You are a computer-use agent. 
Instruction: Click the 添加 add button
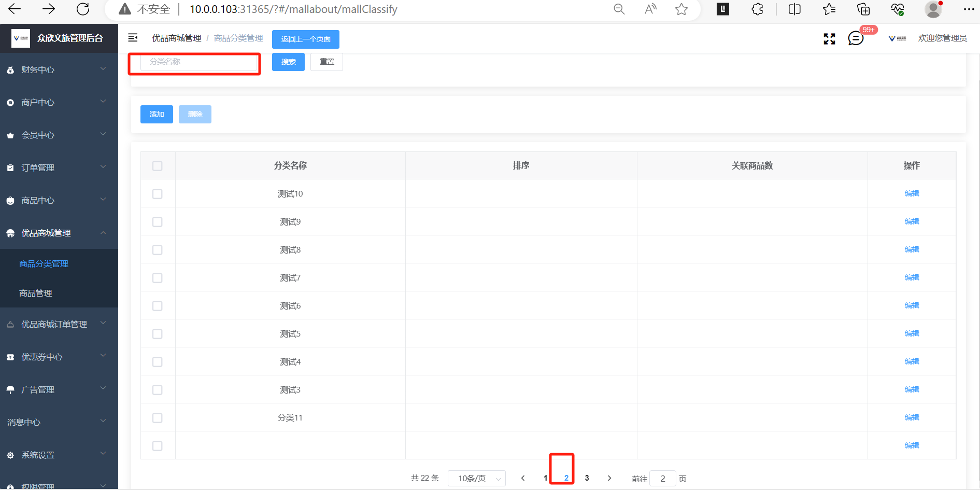[157, 114]
